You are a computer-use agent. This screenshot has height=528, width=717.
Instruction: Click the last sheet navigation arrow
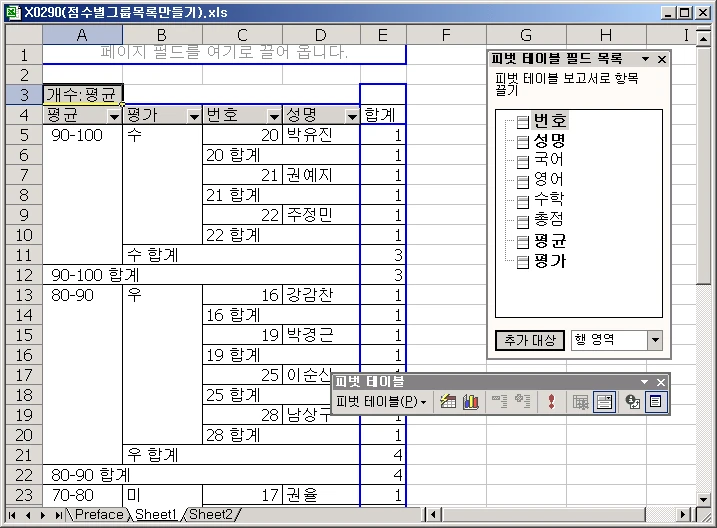coord(58,515)
